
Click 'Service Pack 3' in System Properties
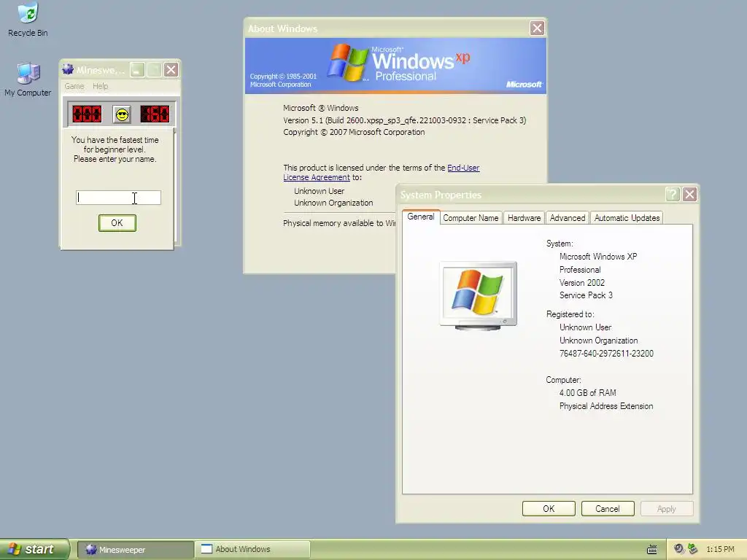tap(586, 295)
